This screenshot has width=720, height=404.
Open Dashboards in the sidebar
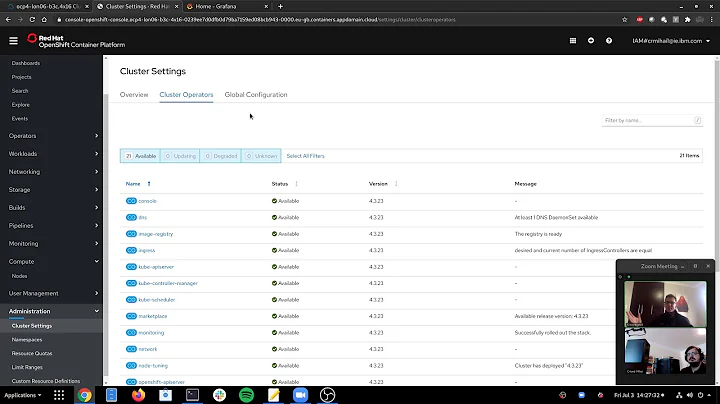[26, 63]
